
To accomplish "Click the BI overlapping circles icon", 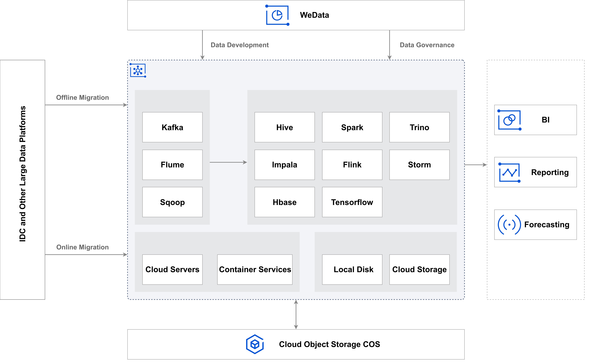I will click(x=509, y=120).
